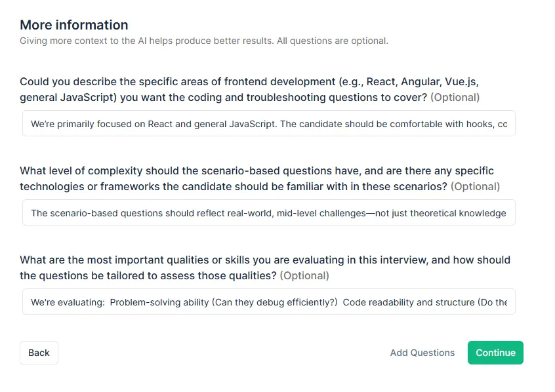Click the (Optional) tag after the frontend question

pos(455,98)
